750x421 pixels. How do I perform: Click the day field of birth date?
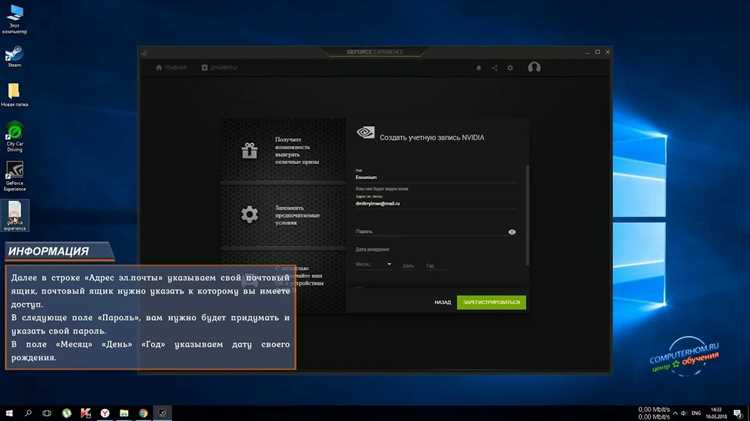tap(408, 266)
